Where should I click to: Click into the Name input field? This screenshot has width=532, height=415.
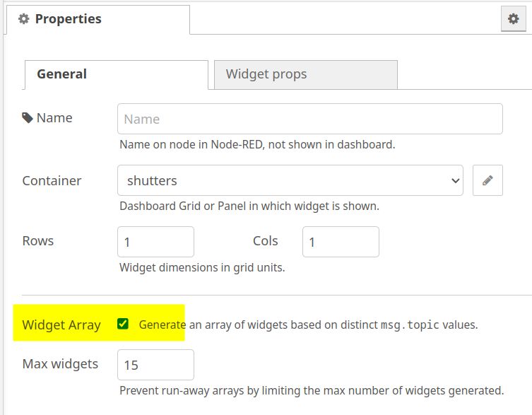[x=309, y=119]
